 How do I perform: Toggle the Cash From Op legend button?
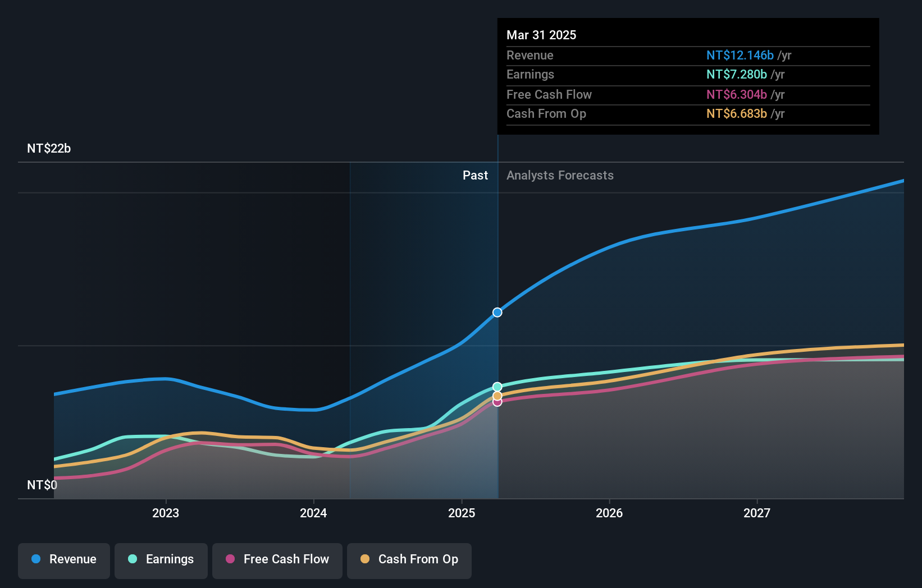[x=409, y=561]
